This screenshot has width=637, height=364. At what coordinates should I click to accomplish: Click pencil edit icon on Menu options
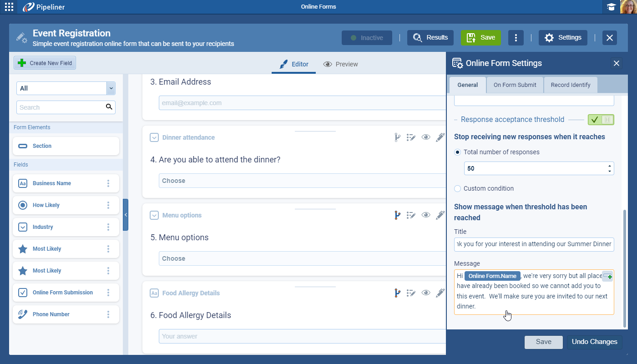click(x=440, y=215)
